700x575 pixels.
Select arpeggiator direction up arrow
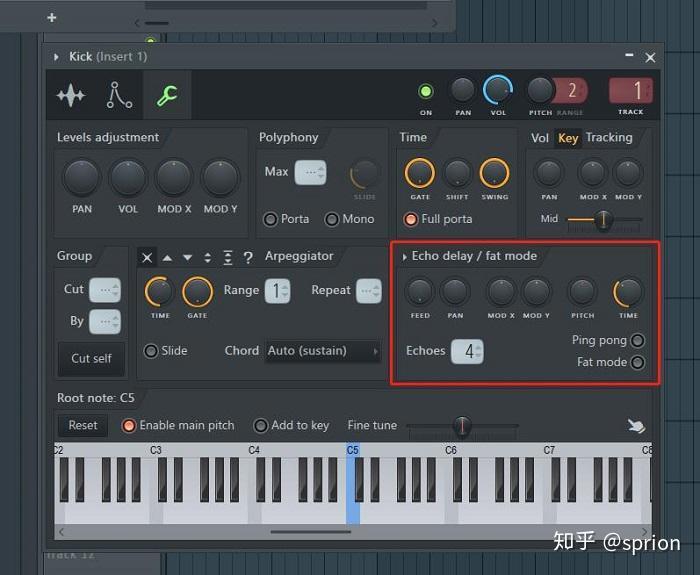(x=167, y=258)
